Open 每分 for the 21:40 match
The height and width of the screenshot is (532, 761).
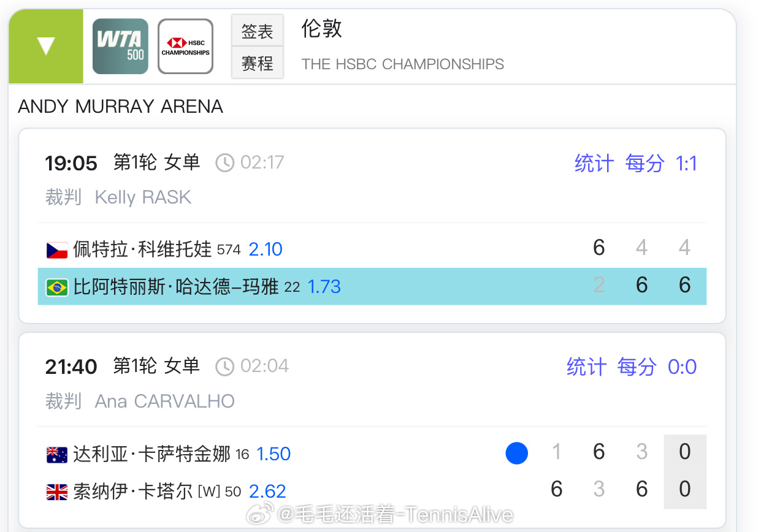pos(637,367)
